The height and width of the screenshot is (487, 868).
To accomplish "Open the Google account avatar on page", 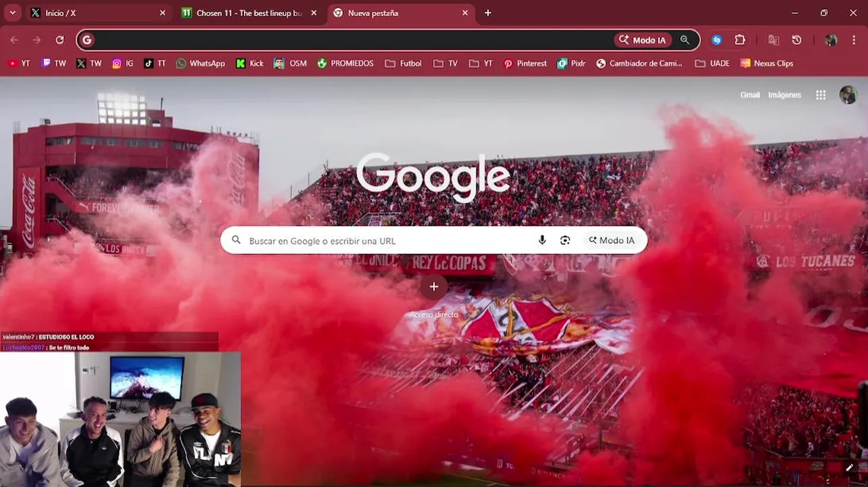I will [x=848, y=95].
